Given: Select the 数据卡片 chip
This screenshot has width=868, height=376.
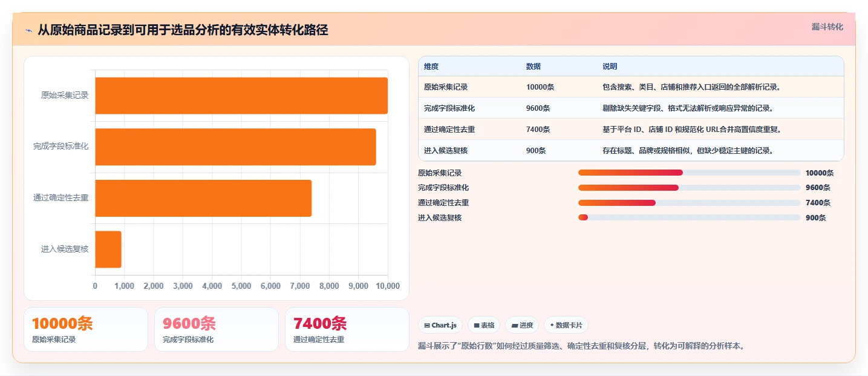Looking at the screenshot, I should click(566, 325).
